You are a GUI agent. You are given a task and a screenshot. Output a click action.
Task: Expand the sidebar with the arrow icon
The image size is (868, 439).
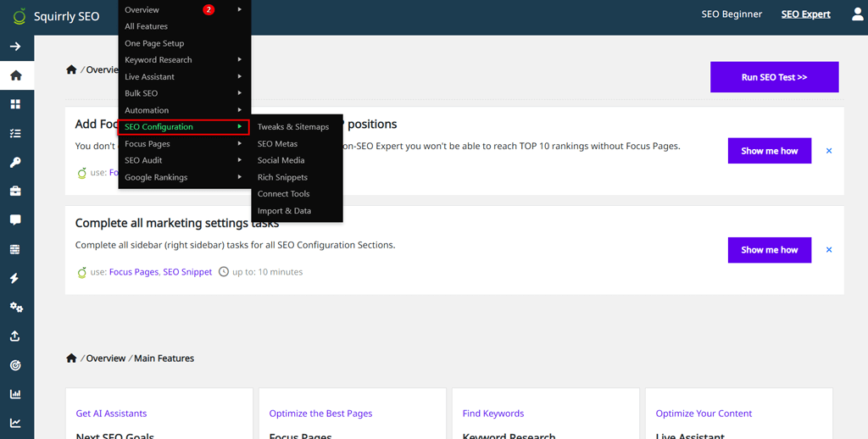[15, 47]
